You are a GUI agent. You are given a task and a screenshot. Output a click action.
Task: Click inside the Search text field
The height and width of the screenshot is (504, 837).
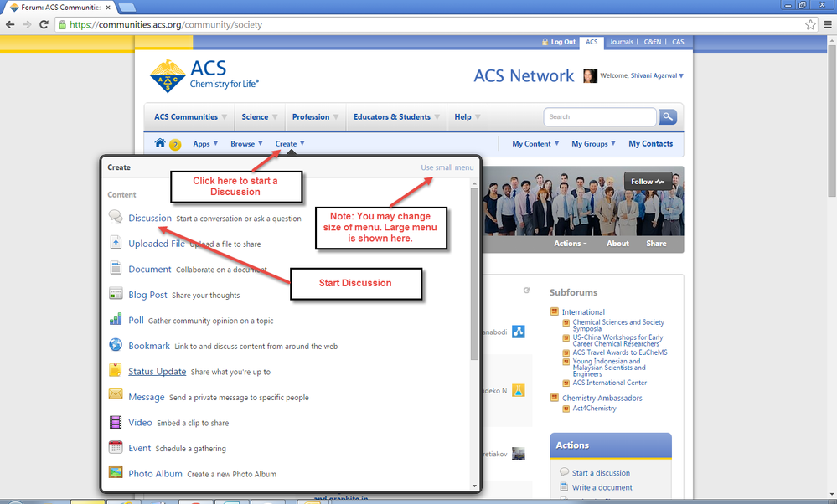click(599, 117)
